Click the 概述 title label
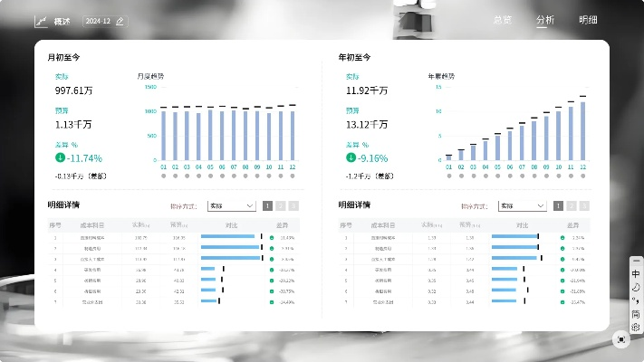The width and height of the screenshot is (644, 362). click(62, 22)
